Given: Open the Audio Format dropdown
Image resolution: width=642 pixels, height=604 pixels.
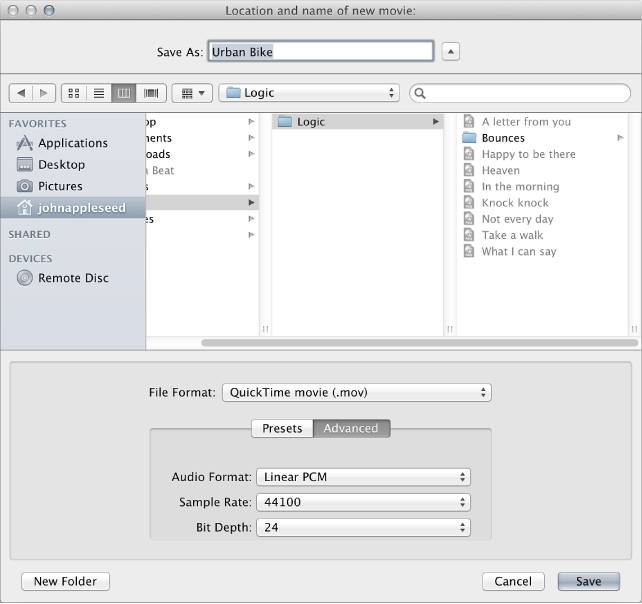Looking at the screenshot, I should 364,477.
